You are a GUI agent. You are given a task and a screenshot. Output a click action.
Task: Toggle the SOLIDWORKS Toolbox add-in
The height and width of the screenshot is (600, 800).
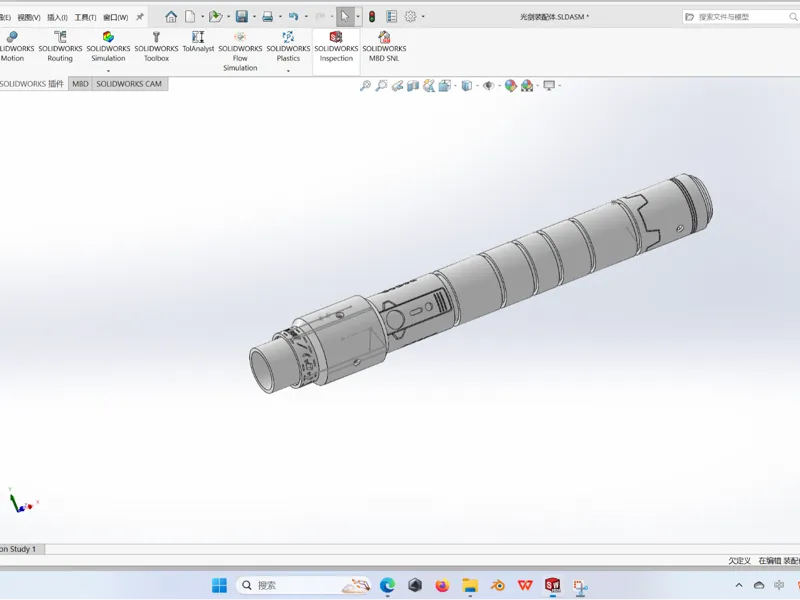click(156, 46)
